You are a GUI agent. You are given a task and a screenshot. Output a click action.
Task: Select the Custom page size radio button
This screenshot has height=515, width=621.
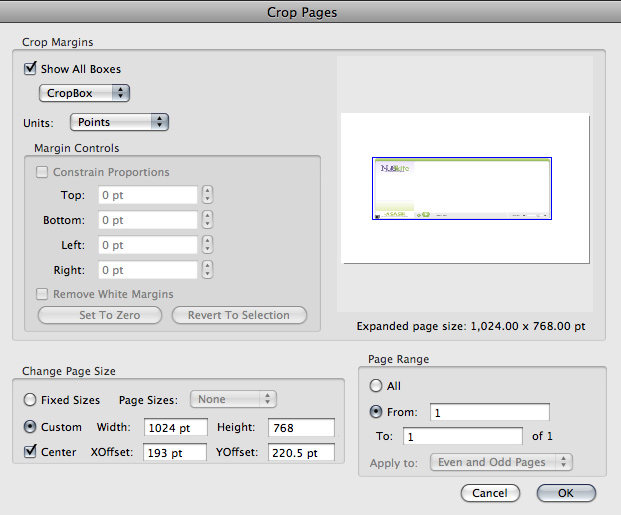(30, 427)
